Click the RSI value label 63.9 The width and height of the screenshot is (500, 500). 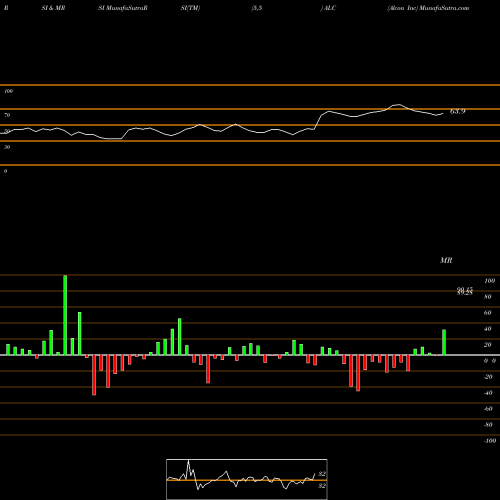[457, 111]
